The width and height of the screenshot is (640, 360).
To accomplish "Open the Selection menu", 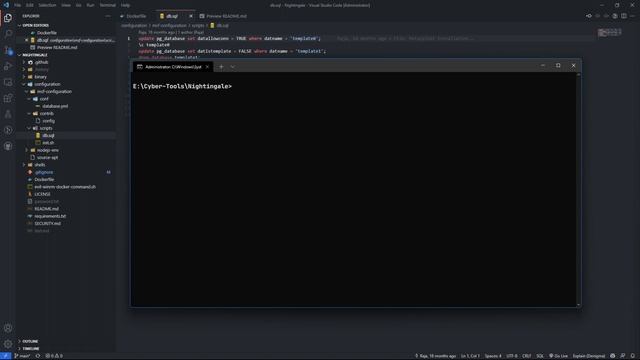I will [47, 5].
